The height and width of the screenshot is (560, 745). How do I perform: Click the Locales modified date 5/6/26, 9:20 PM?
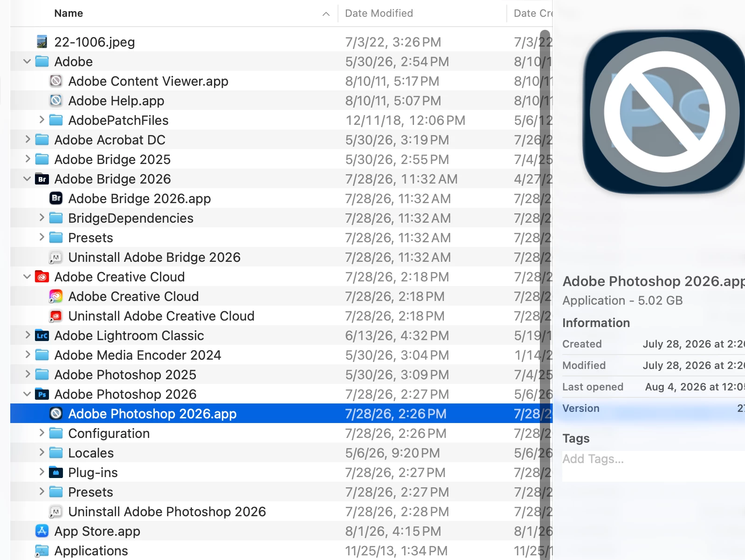pyautogui.click(x=393, y=453)
